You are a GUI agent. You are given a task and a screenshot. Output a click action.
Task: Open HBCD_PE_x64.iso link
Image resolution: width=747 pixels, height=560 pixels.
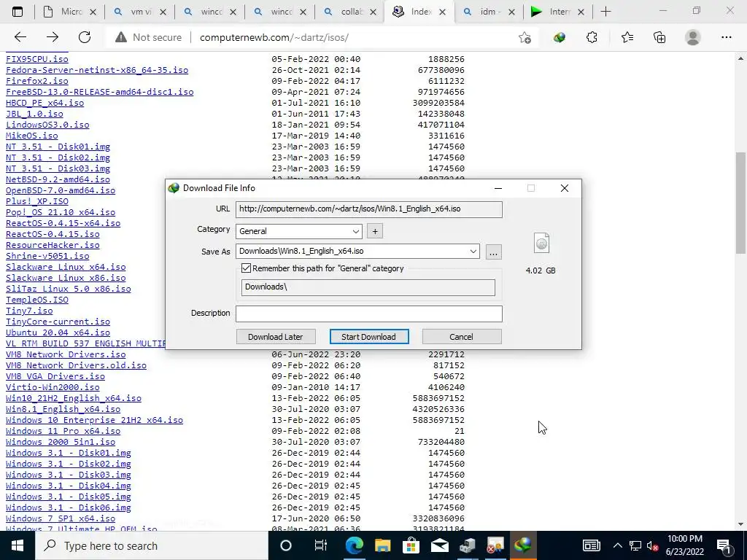click(x=44, y=103)
